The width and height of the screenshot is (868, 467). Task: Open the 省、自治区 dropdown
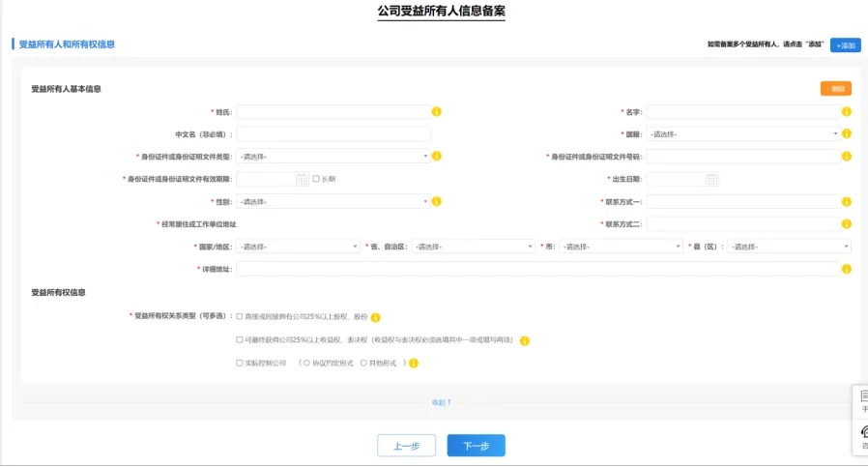coord(473,247)
